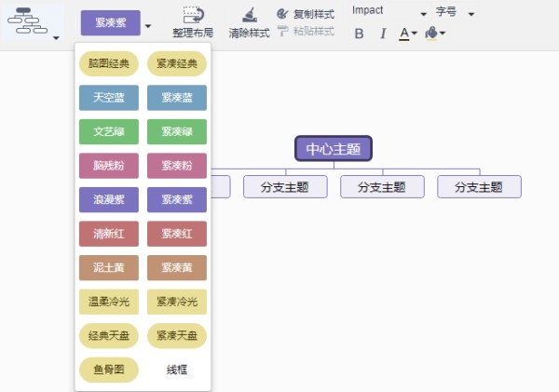The height and width of the screenshot is (392, 559).
Task: Click 复制样式 copy style button
Action: point(306,14)
